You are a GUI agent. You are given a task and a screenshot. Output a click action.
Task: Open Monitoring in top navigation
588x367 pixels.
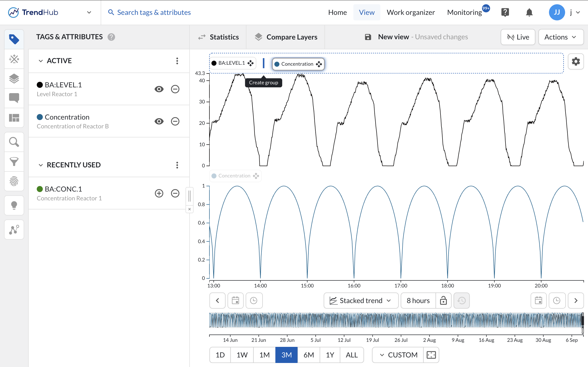coord(464,12)
